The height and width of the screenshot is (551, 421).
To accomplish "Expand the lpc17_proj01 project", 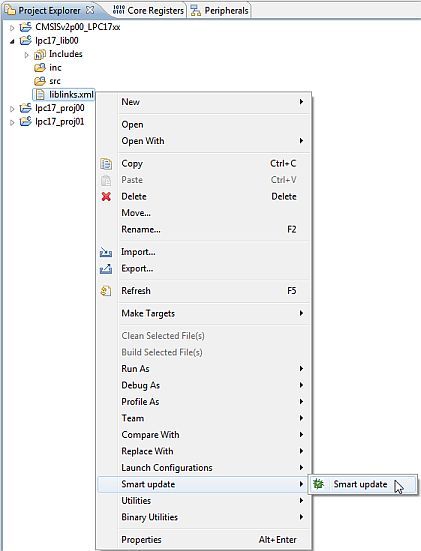I will (12, 122).
